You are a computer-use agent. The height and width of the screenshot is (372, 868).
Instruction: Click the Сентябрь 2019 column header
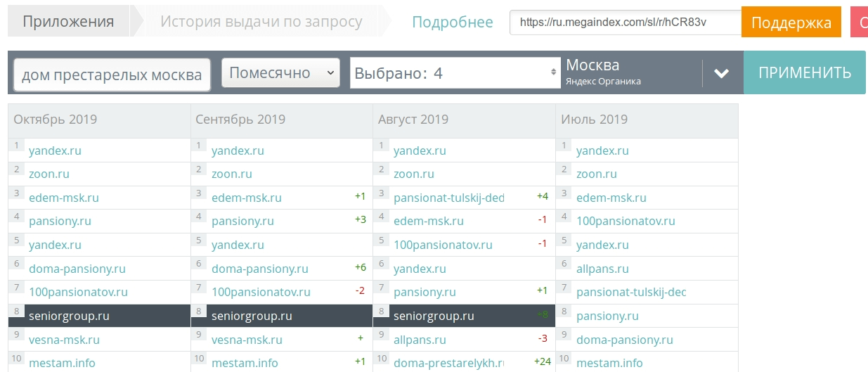pyautogui.click(x=240, y=119)
